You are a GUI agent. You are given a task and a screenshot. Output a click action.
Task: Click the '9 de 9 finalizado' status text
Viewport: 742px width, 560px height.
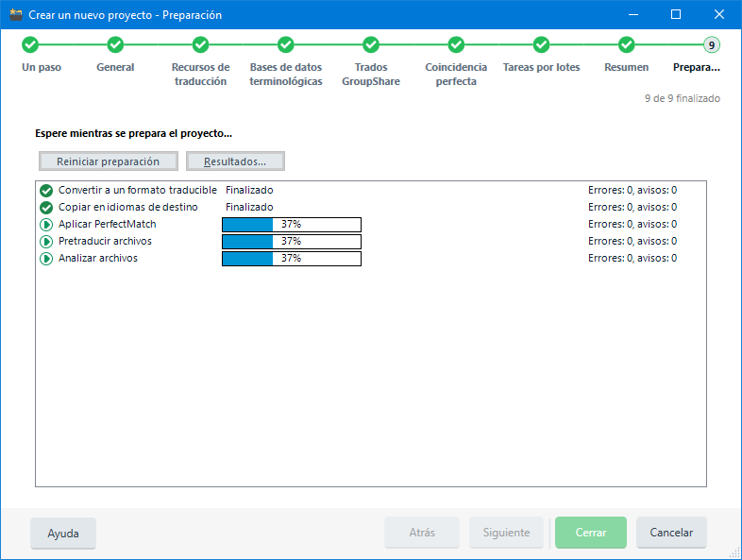click(683, 98)
